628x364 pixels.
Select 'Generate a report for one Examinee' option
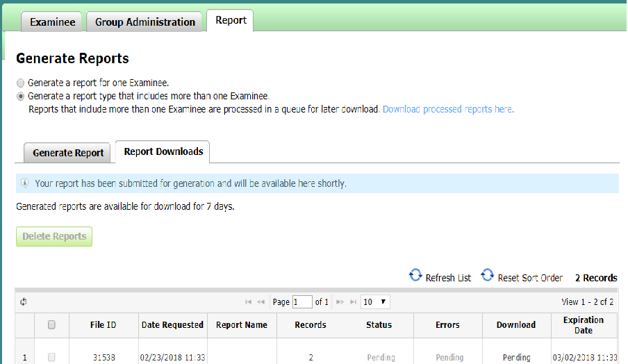[21, 83]
